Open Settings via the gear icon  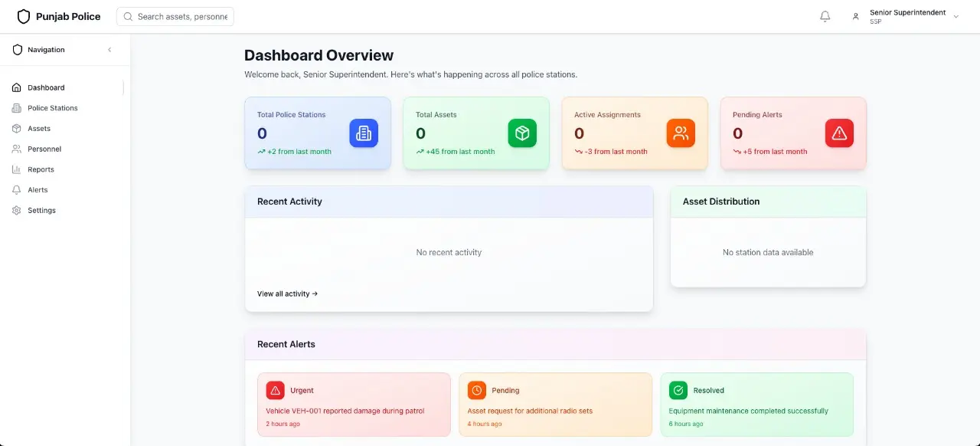click(16, 210)
